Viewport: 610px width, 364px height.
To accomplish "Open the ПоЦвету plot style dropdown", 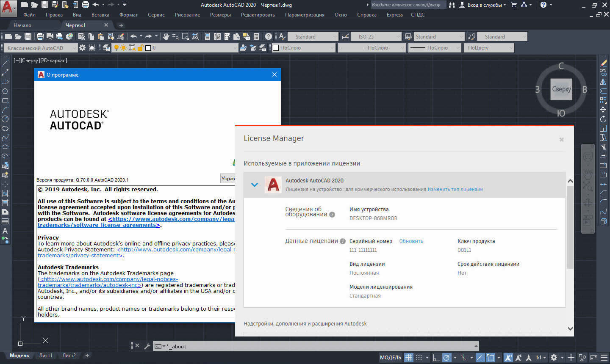I will pyautogui.click(x=489, y=48).
